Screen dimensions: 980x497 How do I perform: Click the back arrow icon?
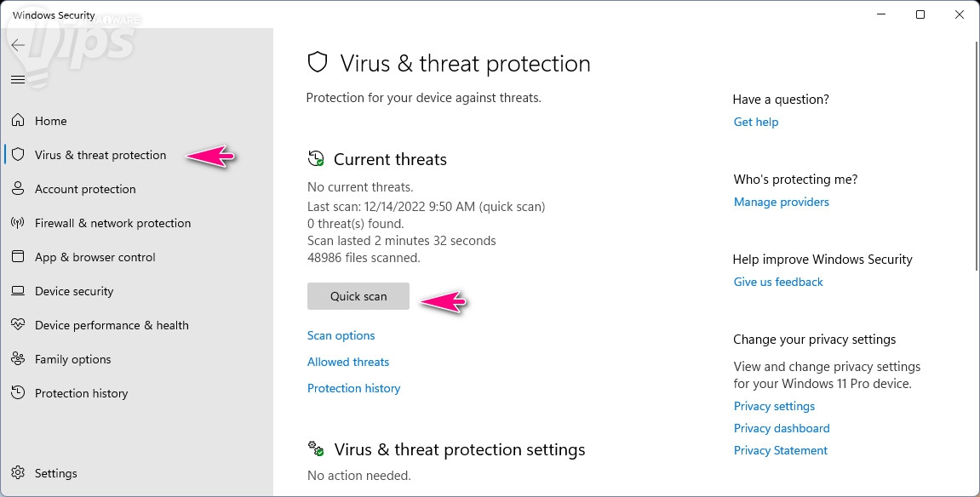click(18, 45)
